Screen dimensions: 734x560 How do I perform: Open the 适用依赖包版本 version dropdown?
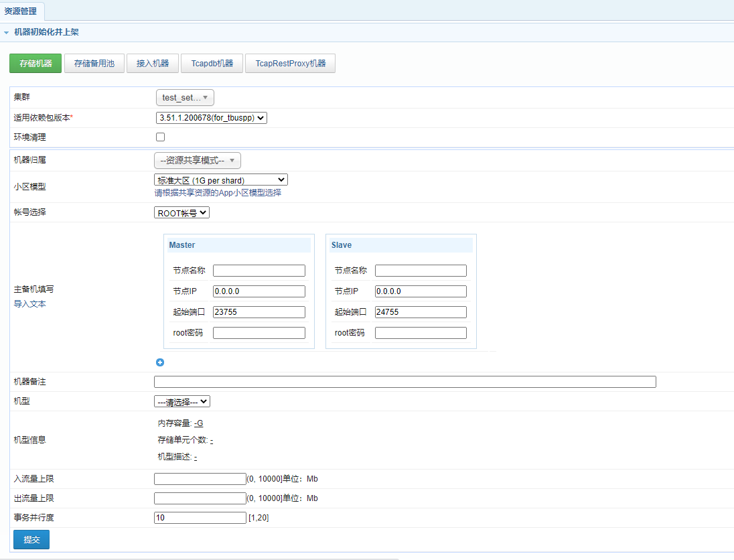pos(212,118)
